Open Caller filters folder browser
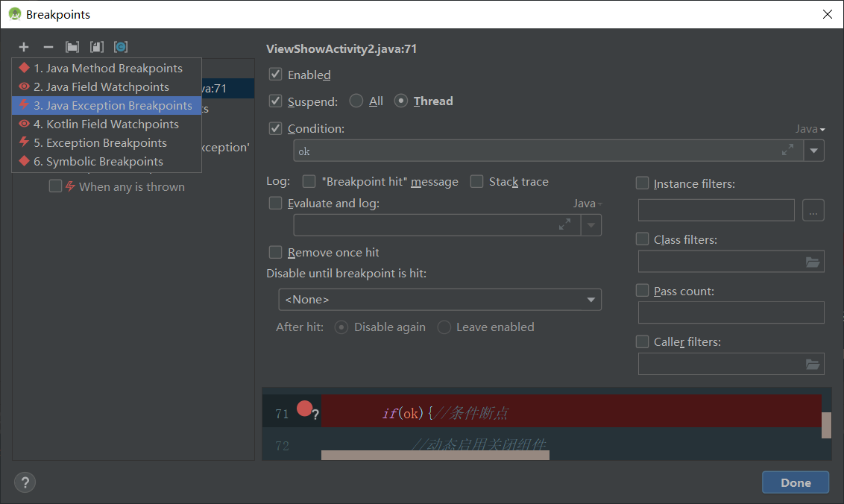Image resolution: width=844 pixels, height=504 pixels. point(812,365)
